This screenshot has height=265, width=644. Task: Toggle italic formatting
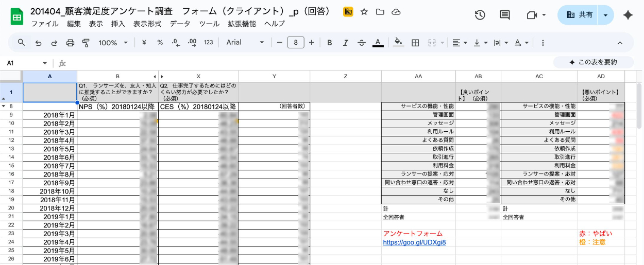pyautogui.click(x=346, y=43)
